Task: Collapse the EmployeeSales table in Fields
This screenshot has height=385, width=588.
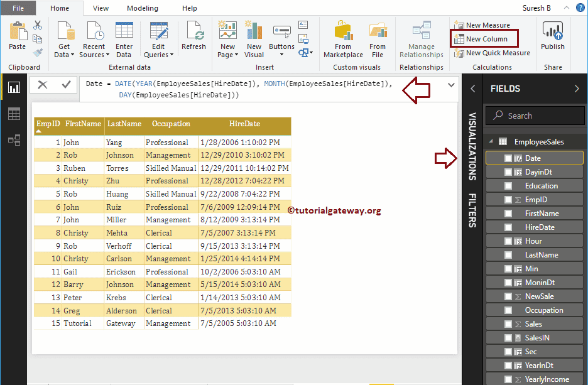Action: (493, 141)
